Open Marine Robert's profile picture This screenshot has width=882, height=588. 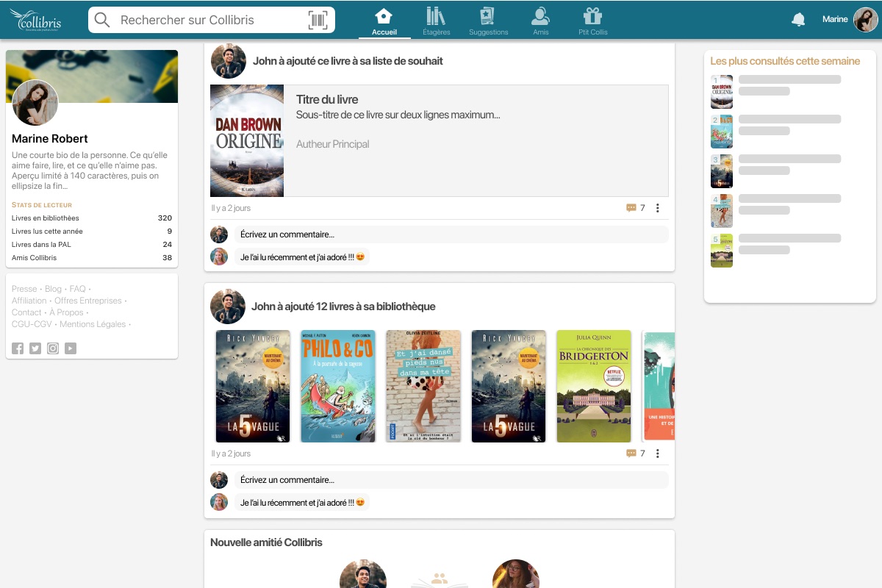(x=35, y=103)
